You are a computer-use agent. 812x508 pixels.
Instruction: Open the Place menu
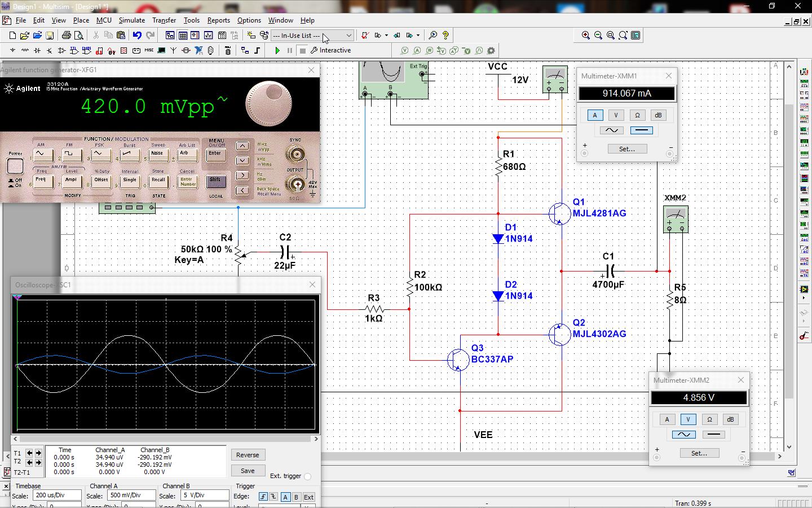(x=81, y=20)
